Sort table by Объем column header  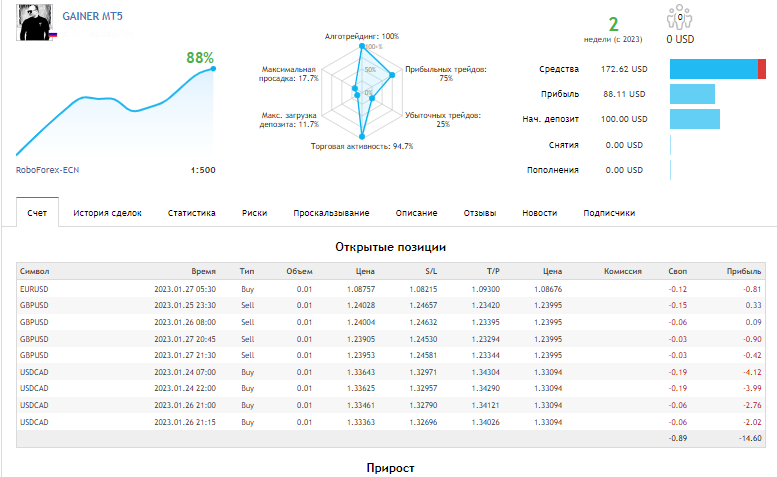pos(299,271)
